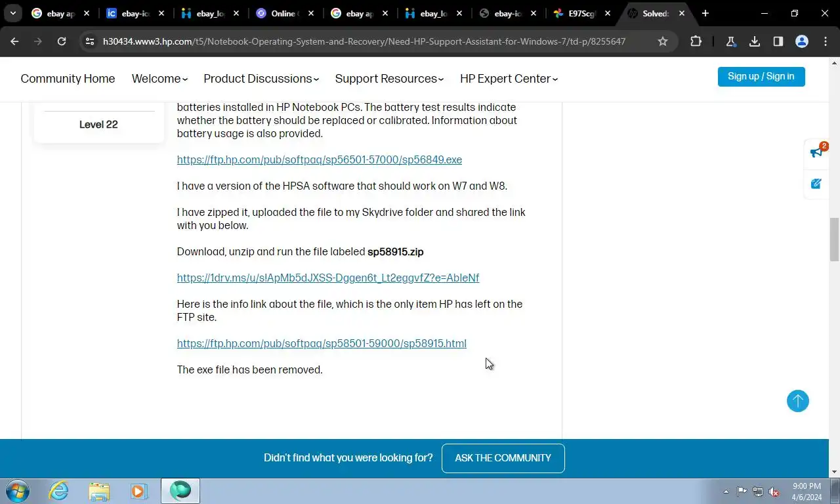
Task: Click the megaphone notifications icon with badge 2
Action: pos(816,152)
